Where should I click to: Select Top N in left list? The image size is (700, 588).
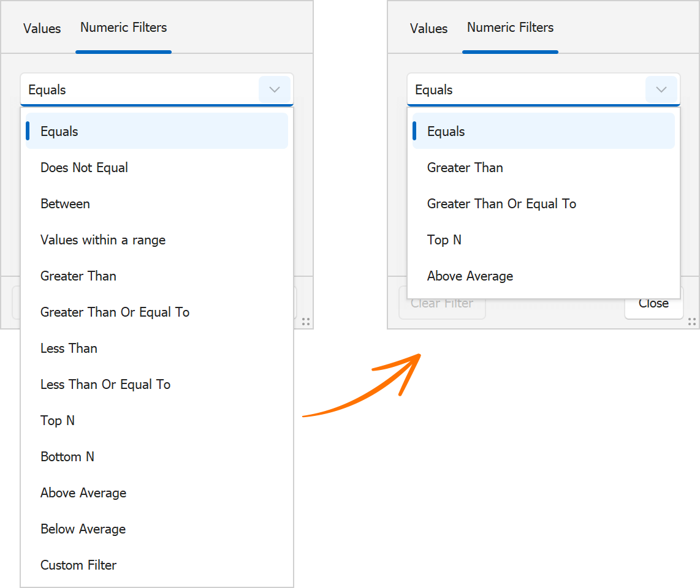point(157,420)
